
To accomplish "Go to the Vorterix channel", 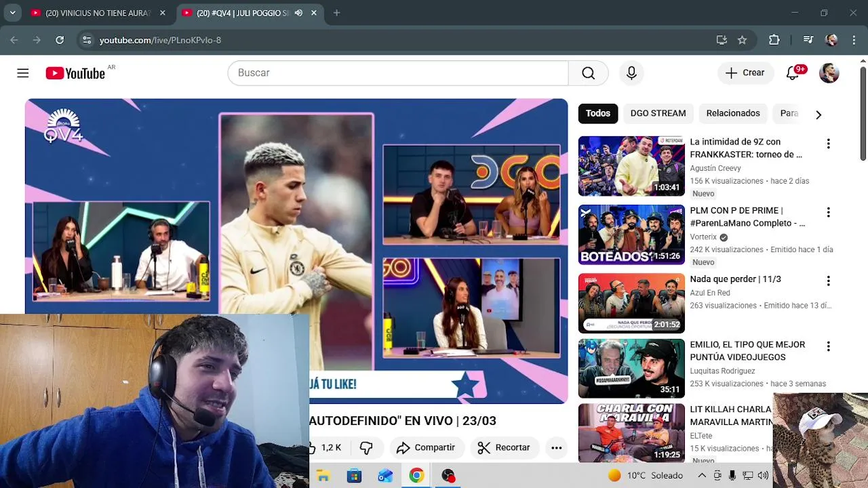I will pos(703,237).
